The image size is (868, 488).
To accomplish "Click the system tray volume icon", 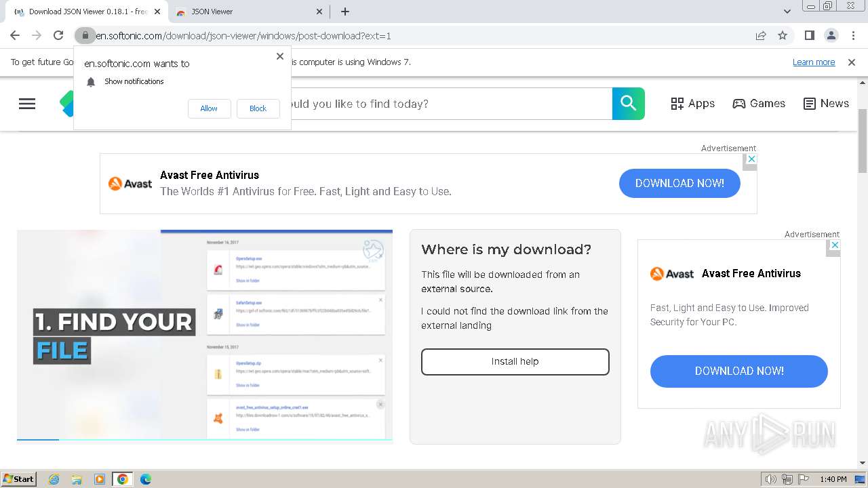I will coord(771,479).
